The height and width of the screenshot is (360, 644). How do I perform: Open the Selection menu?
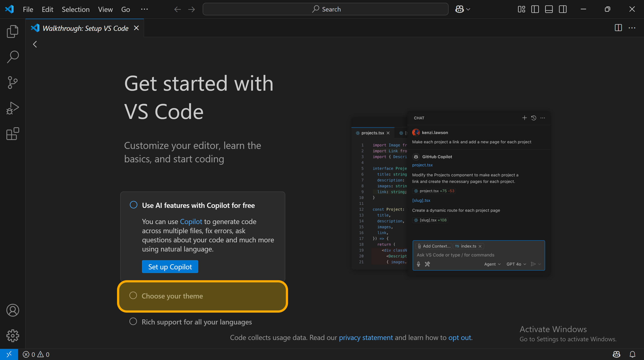(76, 9)
